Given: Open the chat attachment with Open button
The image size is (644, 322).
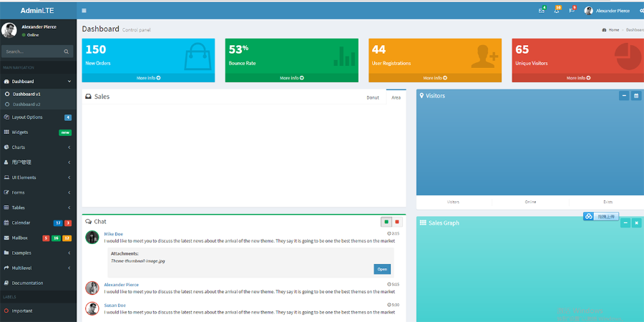Looking at the screenshot, I should pos(382,269).
